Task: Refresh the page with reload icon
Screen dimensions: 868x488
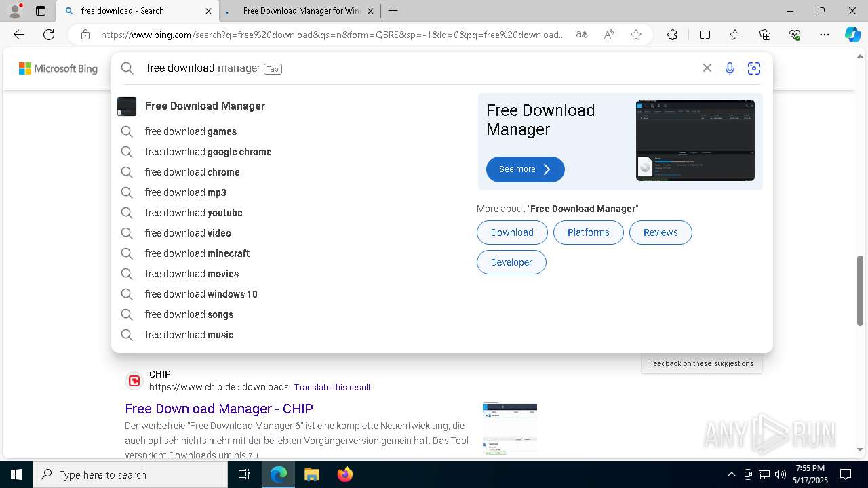Action: (x=49, y=35)
